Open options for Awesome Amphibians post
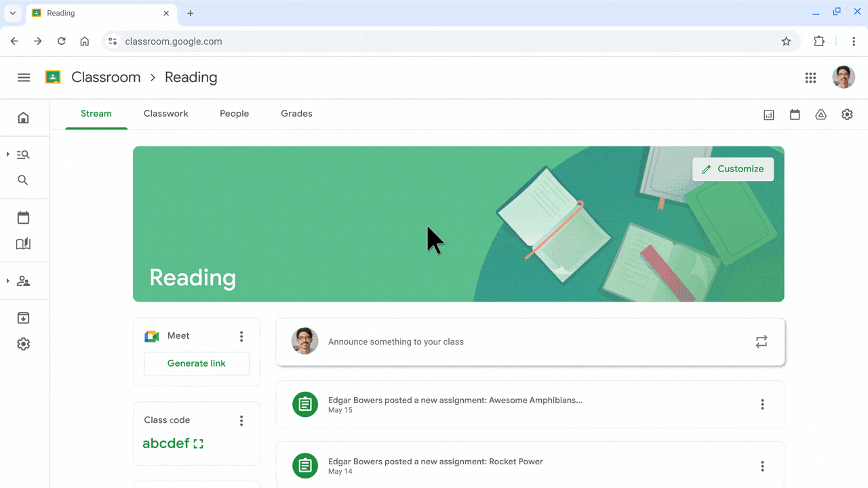868x488 pixels. click(x=762, y=405)
